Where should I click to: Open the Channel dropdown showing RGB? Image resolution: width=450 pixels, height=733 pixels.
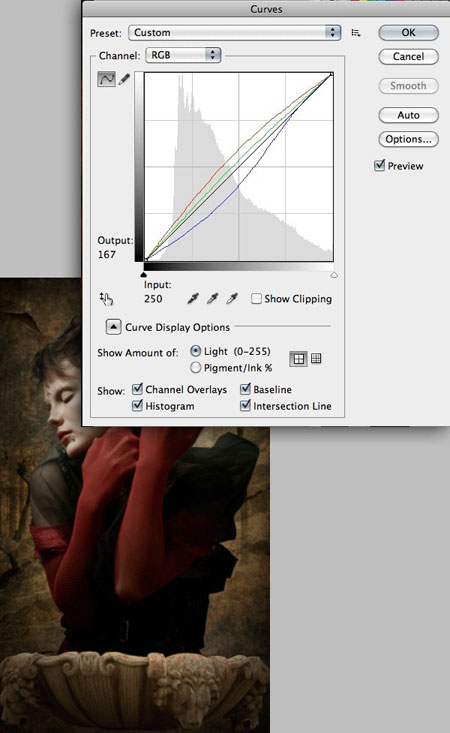point(183,55)
